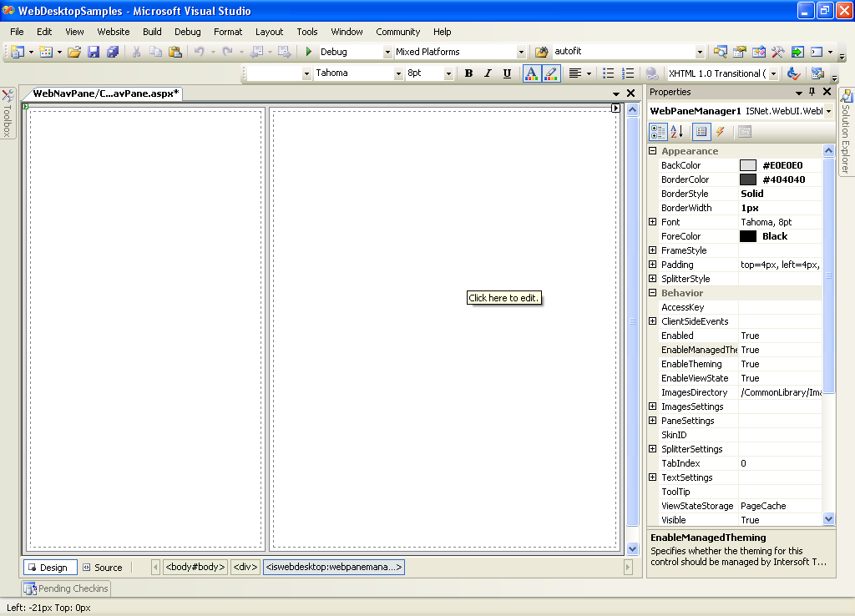Click the BorderColor #404040 swatch

tap(748, 179)
